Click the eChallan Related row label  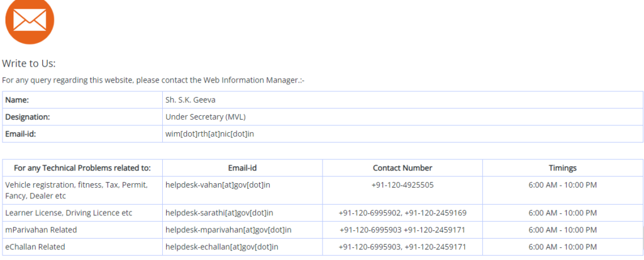35,247
